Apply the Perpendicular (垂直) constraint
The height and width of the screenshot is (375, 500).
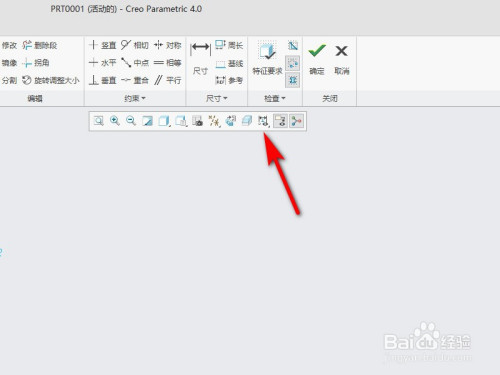[x=103, y=80]
